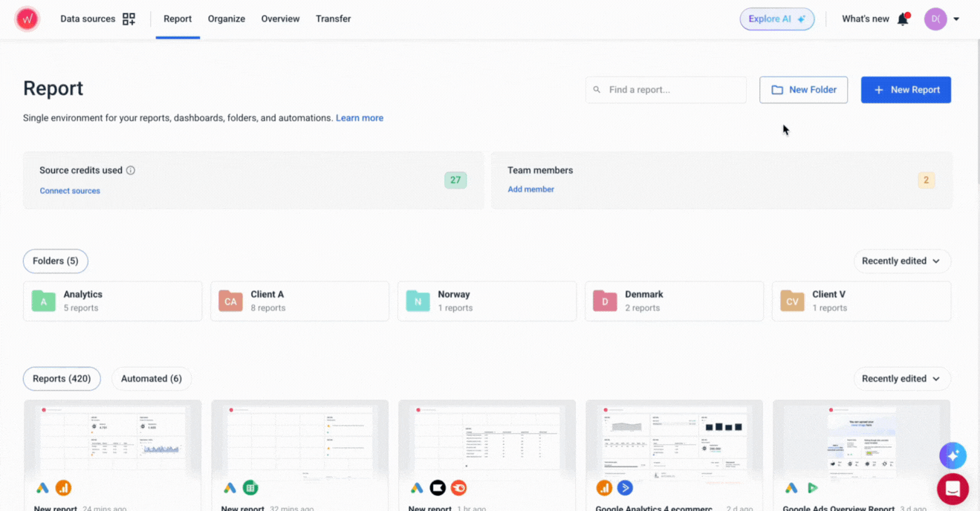
Task: Select the Google Sheets icon on second New report
Action: 250,488
